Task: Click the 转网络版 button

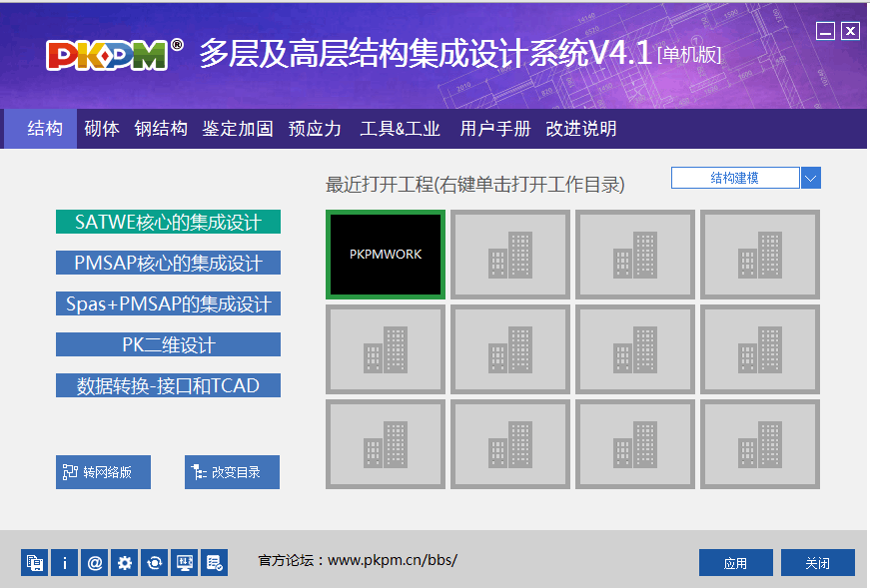Action: click(103, 472)
